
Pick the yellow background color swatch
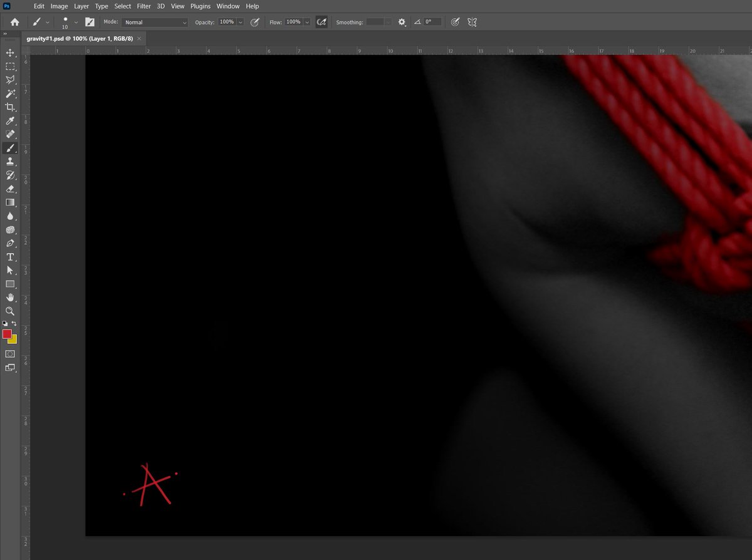coord(13,340)
